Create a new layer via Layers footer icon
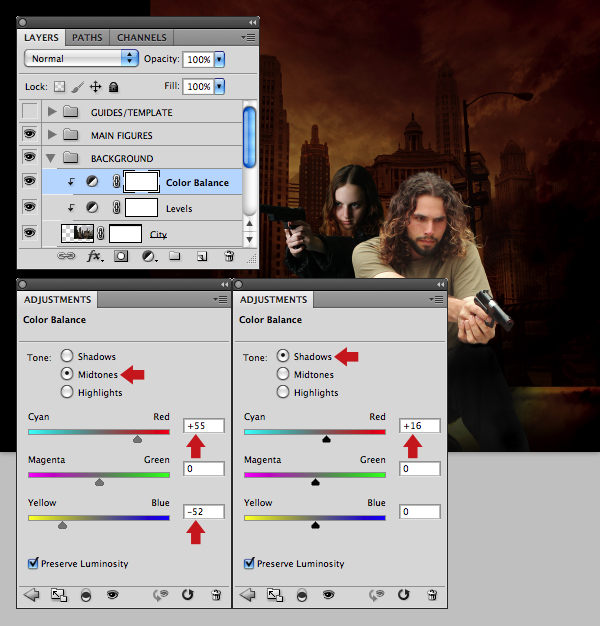 pyautogui.click(x=202, y=256)
